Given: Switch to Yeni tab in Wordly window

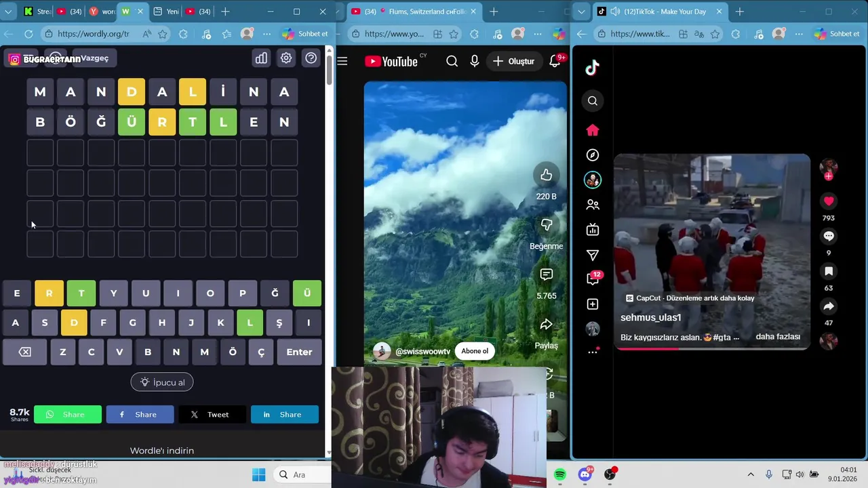Looking at the screenshot, I should (x=165, y=12).
